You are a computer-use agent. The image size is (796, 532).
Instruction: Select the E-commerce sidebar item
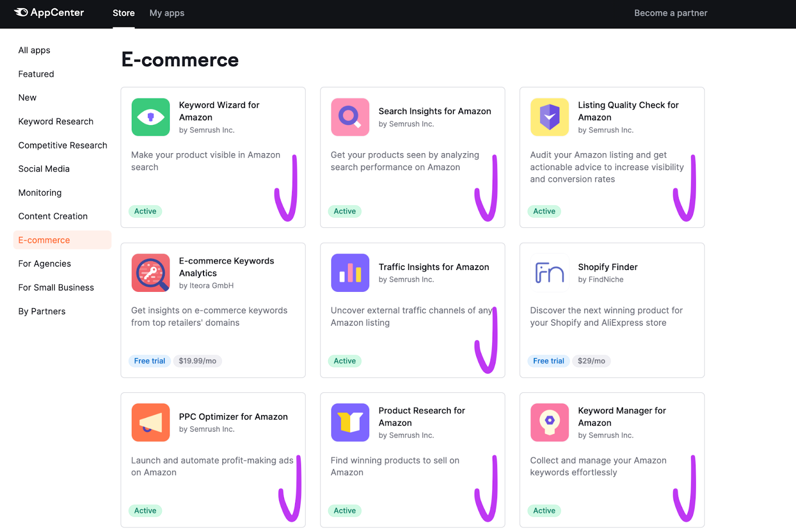coord(62,240)
